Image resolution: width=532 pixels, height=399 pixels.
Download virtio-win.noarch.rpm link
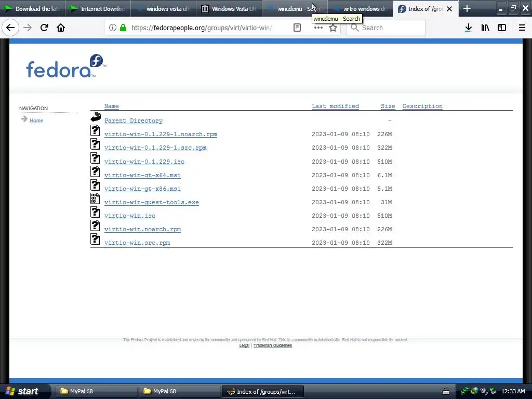142,229
